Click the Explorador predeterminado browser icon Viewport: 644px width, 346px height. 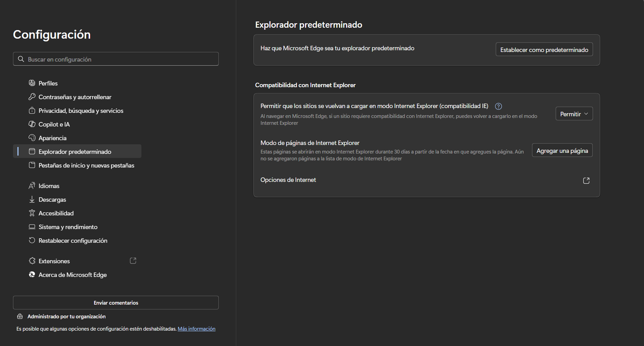click(32, 151)
